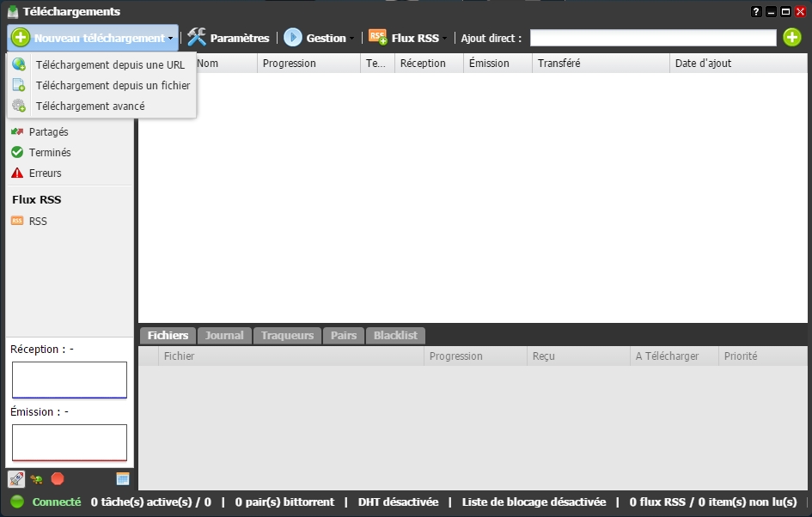Open RSS feed item in sidebar

[x=38, y=221]
